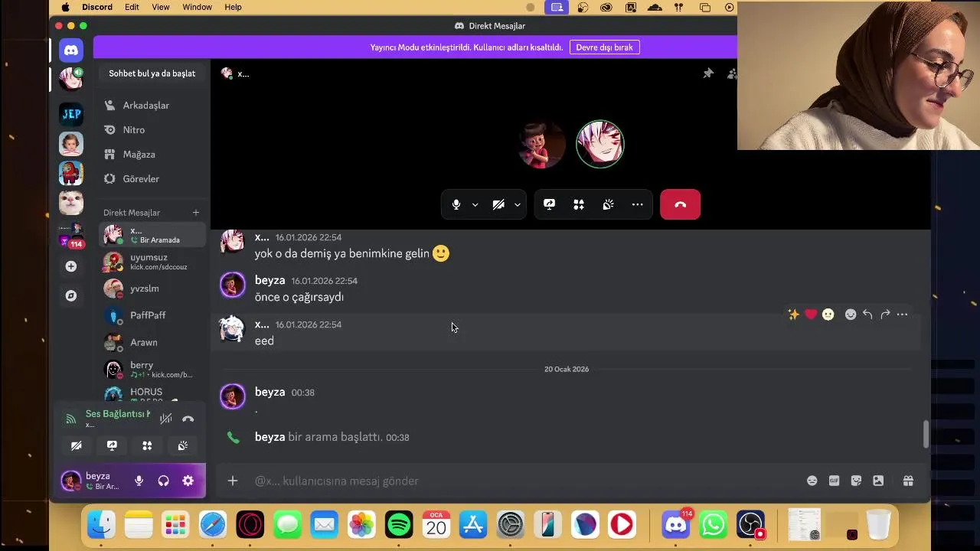This screenshot has height=551, width=980.
Task: Open Nitro page
Action: pos(152,130)
